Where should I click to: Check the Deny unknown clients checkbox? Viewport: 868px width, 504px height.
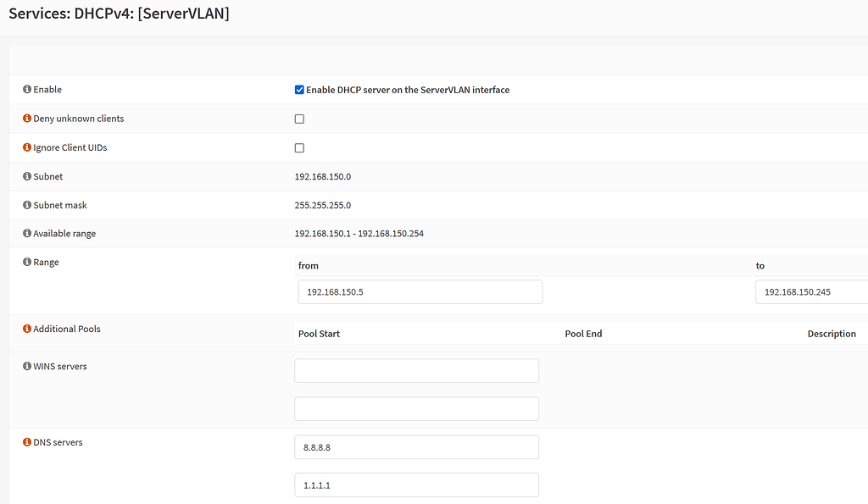click(299, 119)
